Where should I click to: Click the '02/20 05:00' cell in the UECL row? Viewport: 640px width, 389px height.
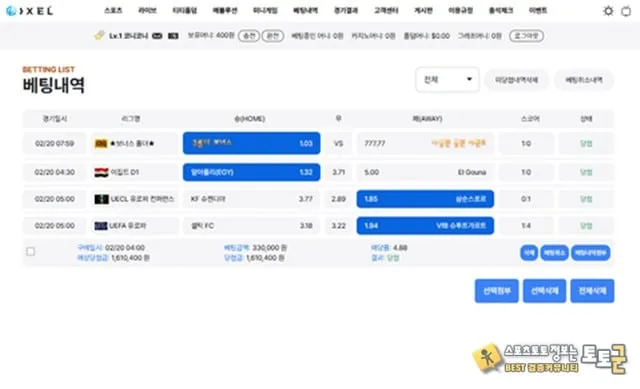55,199
